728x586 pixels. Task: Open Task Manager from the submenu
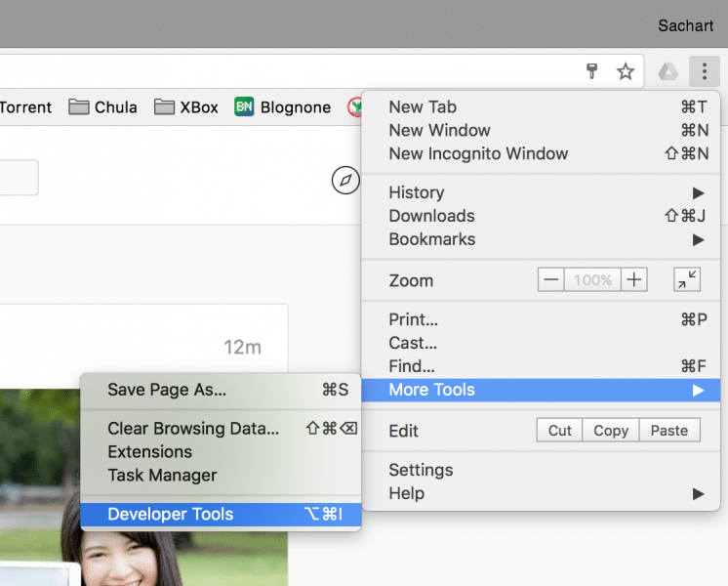(x=221, y=475)
